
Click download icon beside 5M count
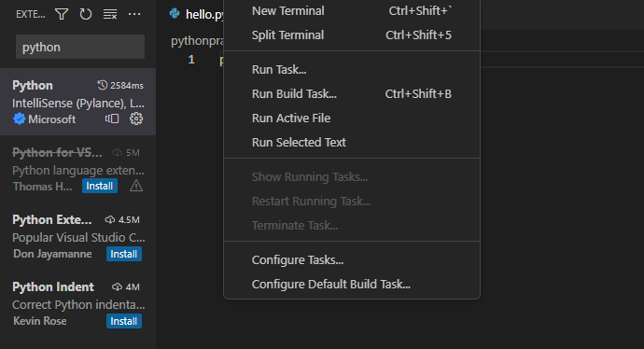pyautogui.click(x=117, y=153)
